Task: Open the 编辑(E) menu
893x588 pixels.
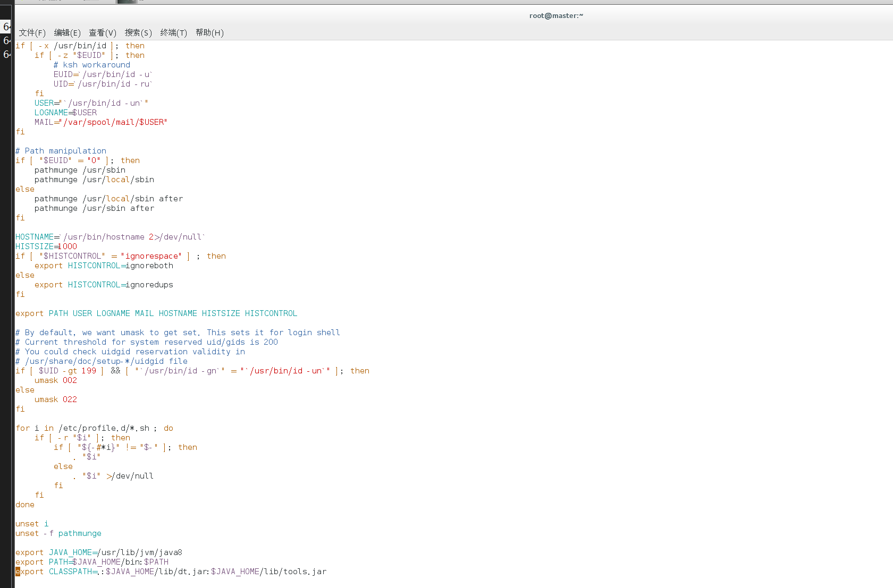Action: [x=68, y=33]
